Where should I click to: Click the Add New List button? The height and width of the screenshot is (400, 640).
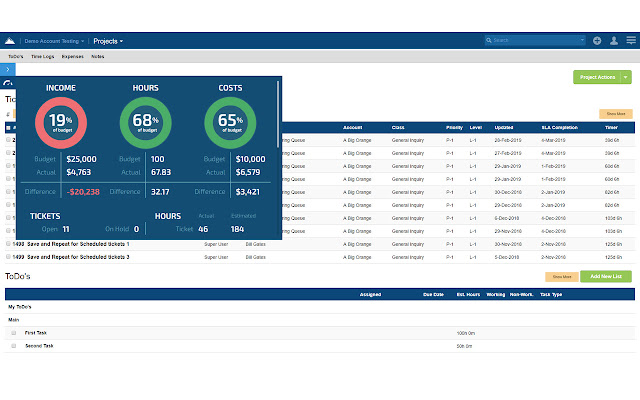(606, 276)
